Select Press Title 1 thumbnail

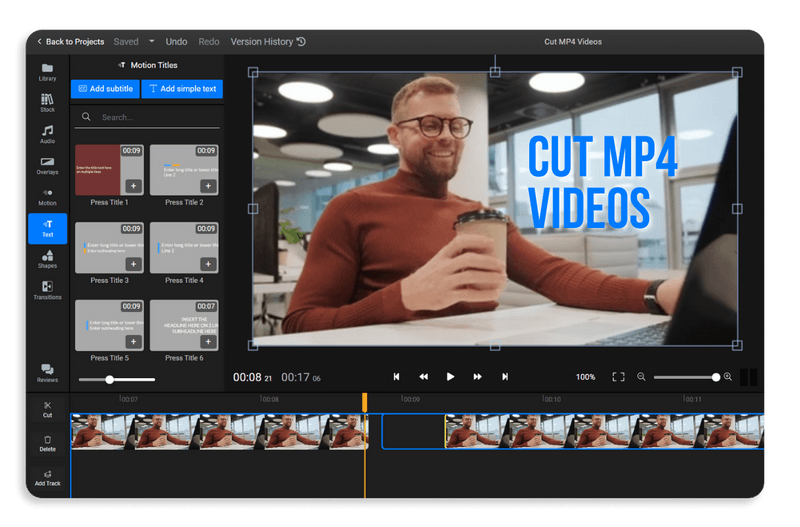point(109,170)
